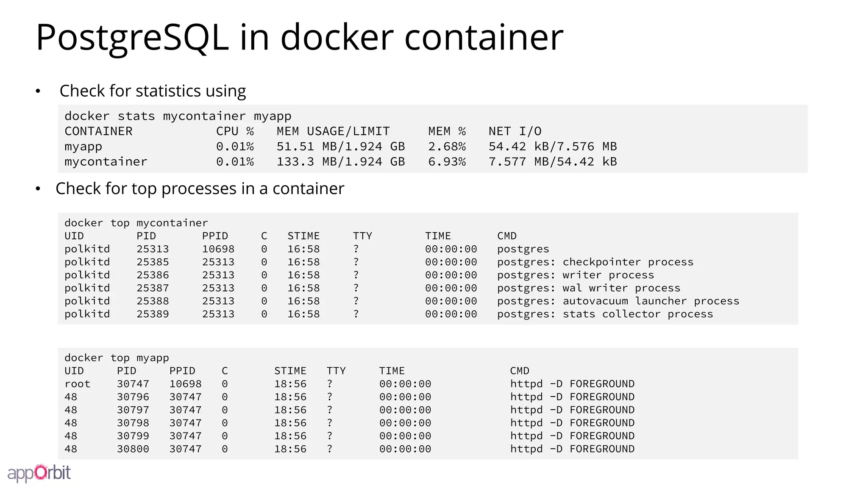868x488 pixels.
Task: Click PID 25313 postgres row
Action: coord(307,249)
